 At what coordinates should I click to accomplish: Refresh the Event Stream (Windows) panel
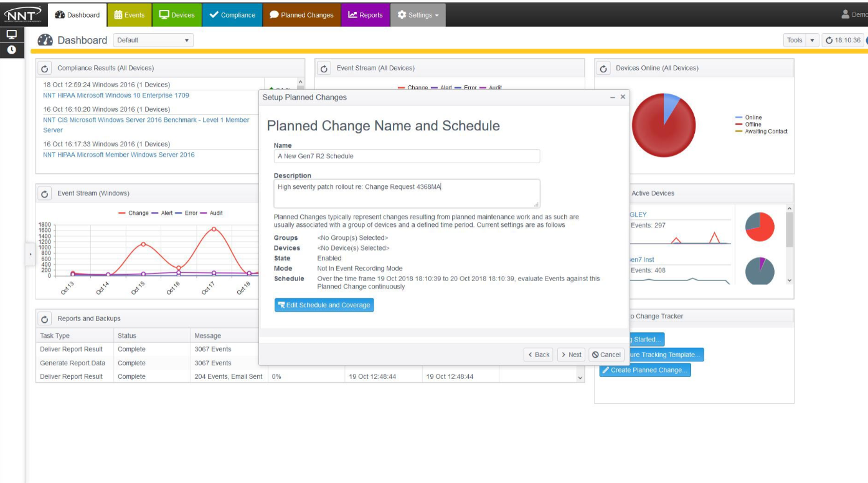(45, 194)
